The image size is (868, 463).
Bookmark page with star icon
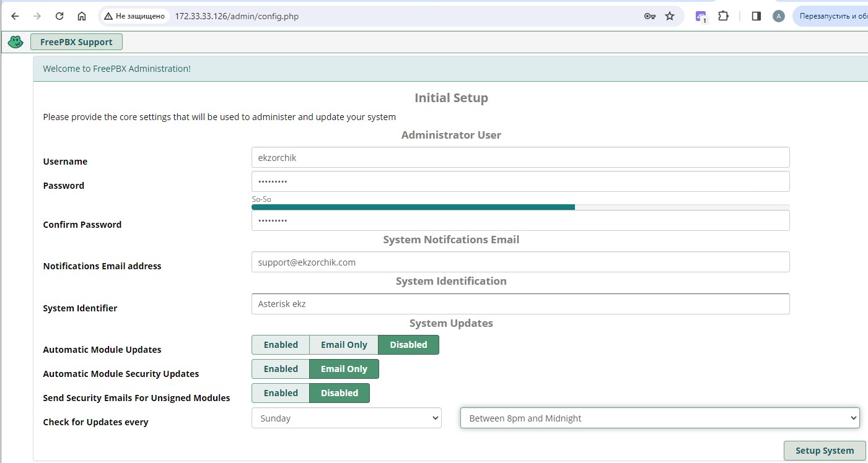670,16
